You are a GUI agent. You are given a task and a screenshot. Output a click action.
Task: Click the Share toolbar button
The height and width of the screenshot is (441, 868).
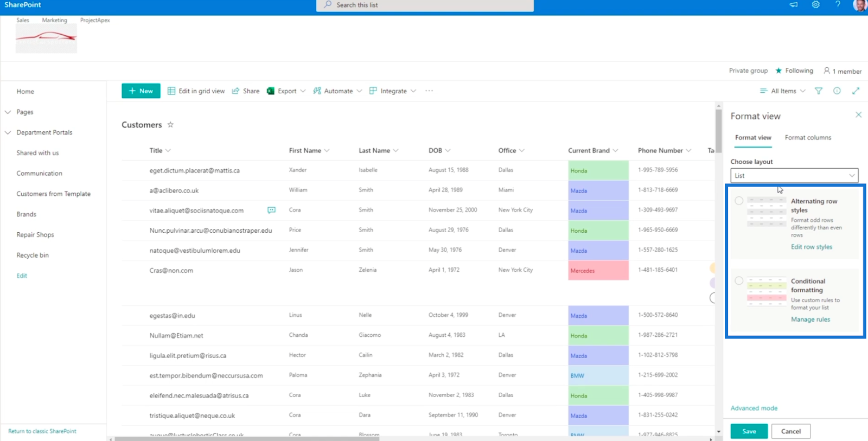[x=246, y=91]
